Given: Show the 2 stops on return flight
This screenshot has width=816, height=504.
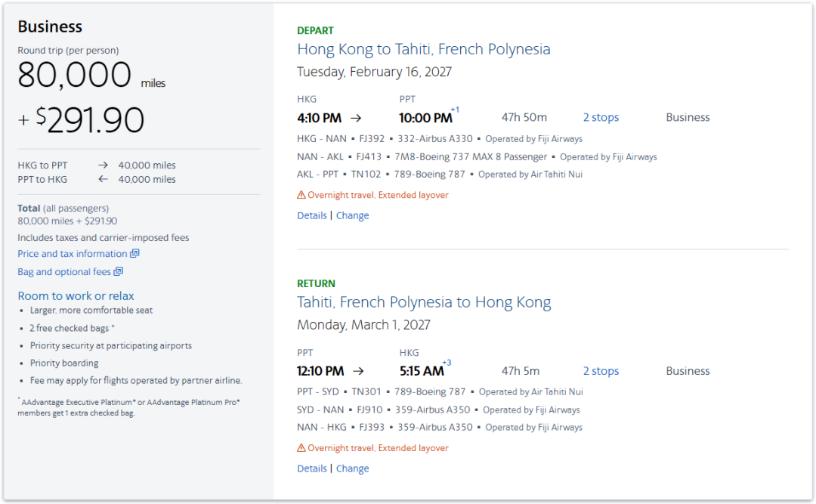Looking at the screenshot, I should [x=601, y=371].
